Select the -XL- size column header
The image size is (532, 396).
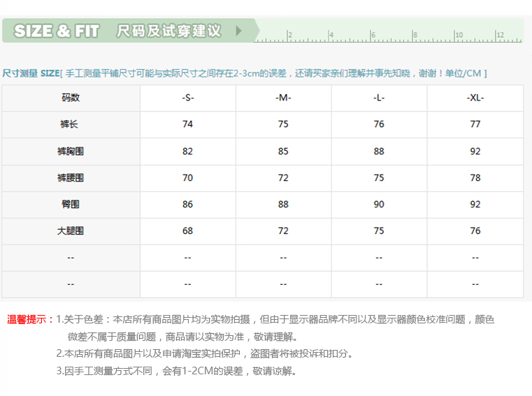click(475, 98)
